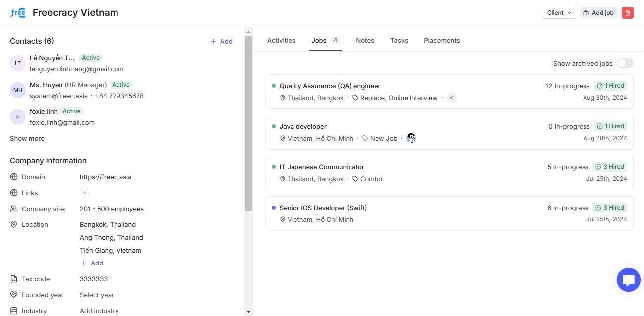Switch to the Placements tab

[442, 40]
